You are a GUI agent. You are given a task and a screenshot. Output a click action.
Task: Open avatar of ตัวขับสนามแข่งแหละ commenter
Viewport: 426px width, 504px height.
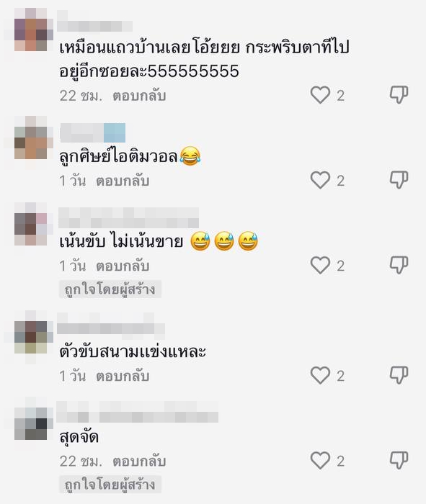[31, 338]
